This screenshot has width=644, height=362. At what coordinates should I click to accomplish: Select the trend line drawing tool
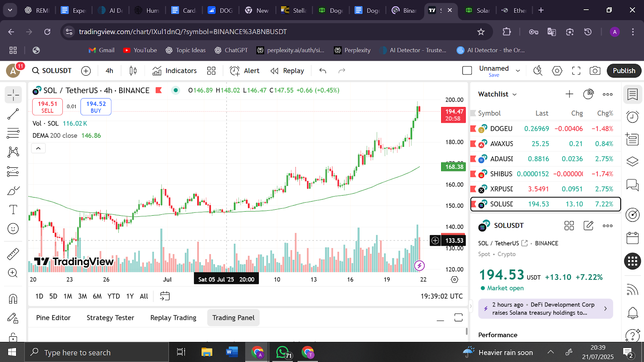point(13,114)
